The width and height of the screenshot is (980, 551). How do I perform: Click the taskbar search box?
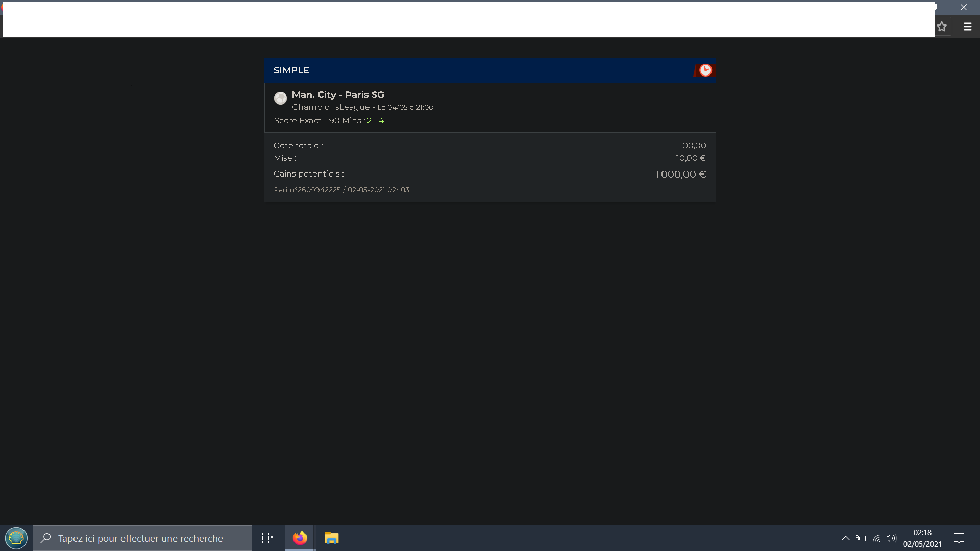pyautogui.click(x=142, y=538)
